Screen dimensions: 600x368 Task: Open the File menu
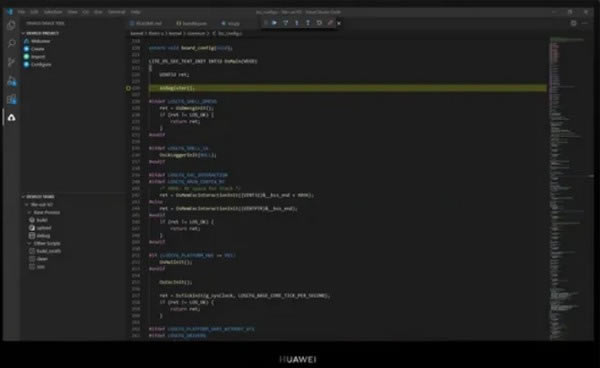pos(22,12)
